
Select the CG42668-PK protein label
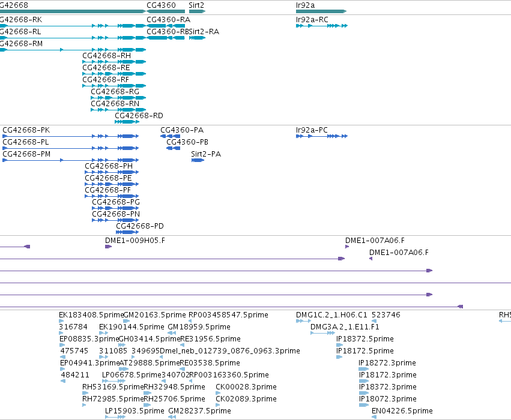(26, 130)
